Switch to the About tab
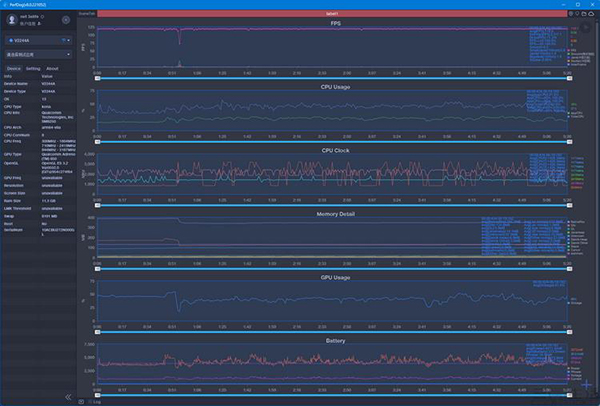Viewport: 600px width, 406px height. tap(52, 68)
